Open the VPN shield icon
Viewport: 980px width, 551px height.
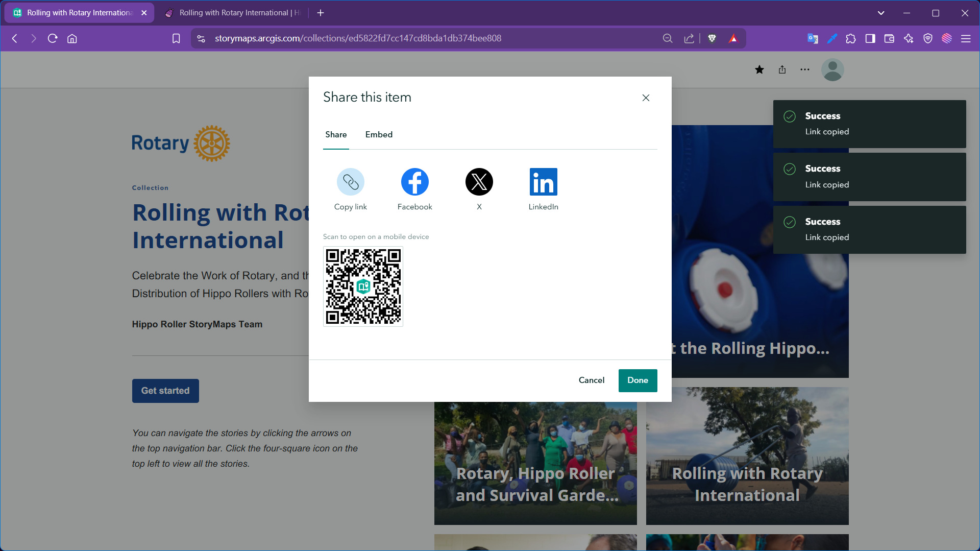pyautogui.click(x=928, y=38)
